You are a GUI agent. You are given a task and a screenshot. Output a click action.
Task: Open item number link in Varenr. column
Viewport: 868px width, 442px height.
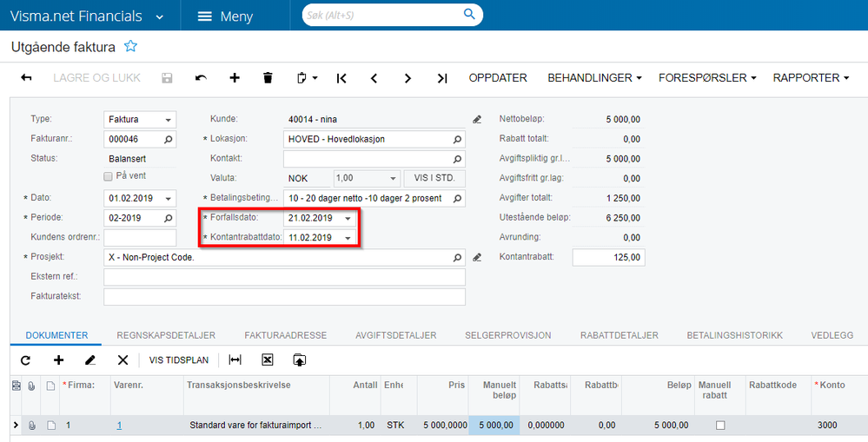(x=120, y=426)
